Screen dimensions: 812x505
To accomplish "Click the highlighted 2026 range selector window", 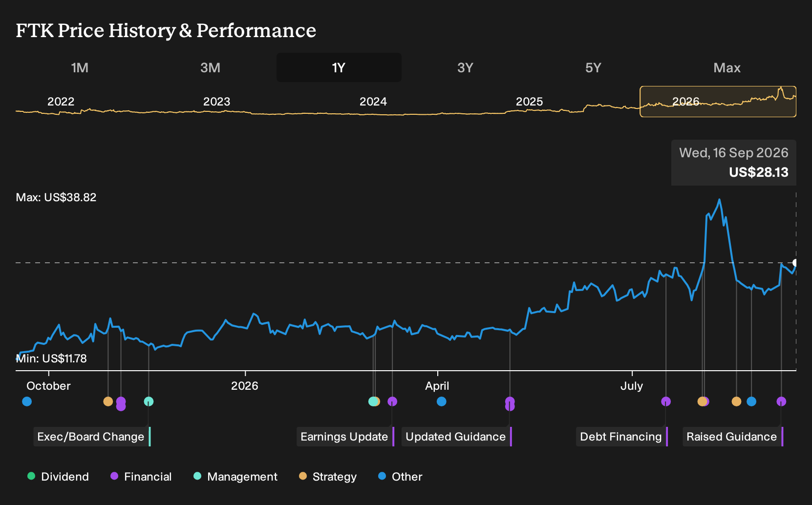I will pyautogui.click(x=718, y=102).
